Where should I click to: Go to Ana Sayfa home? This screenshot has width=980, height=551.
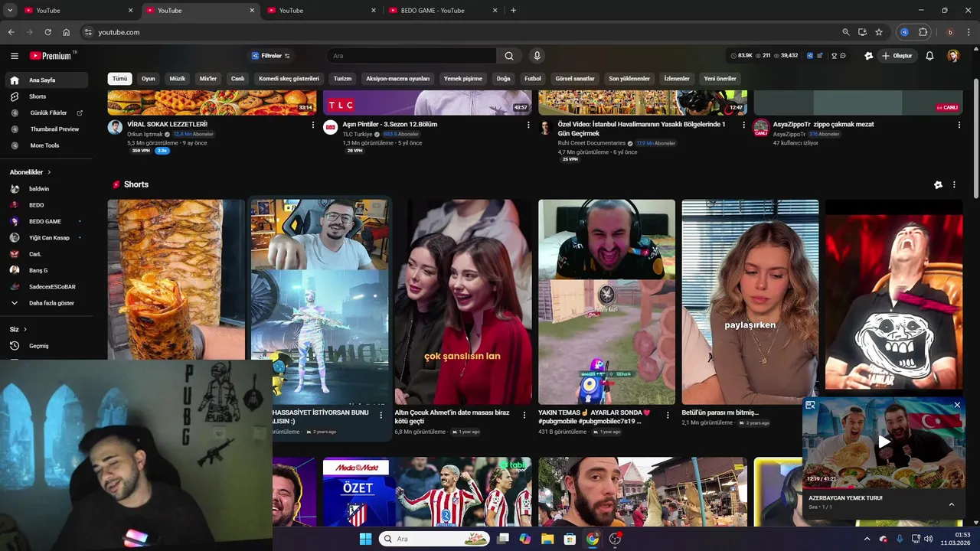click(x=46, y=80)
